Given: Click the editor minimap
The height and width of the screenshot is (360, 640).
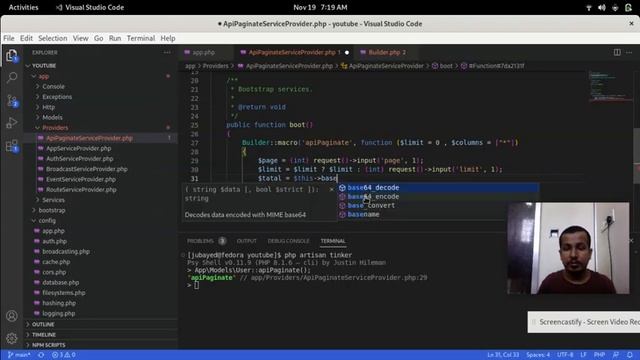Looking at the screenshot, I should click(x=610, y=87).
